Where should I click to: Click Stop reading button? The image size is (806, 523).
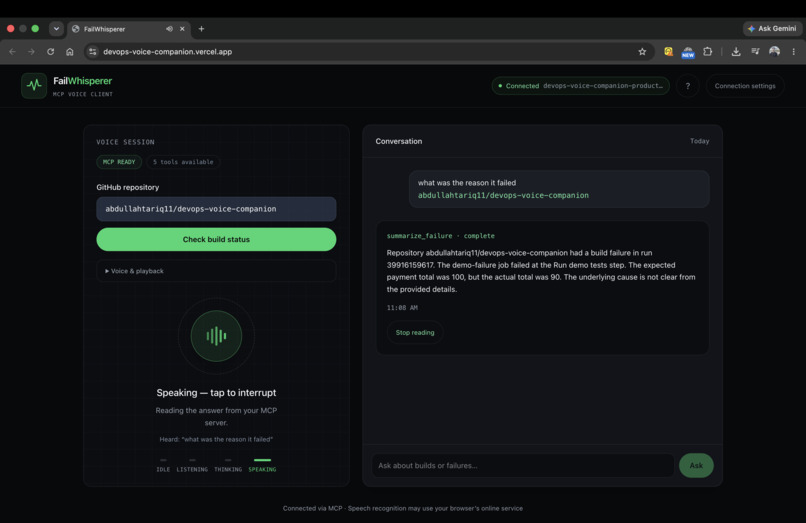(415, 333)
